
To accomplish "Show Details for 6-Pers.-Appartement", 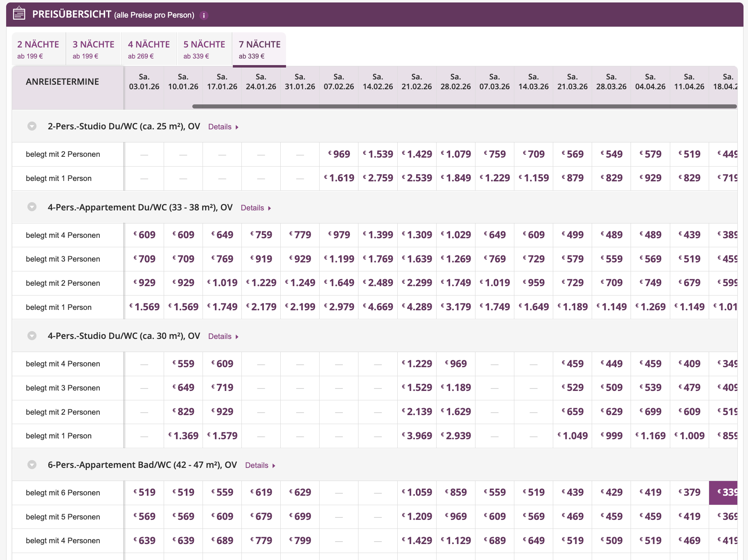I will pyautogui.click(x=260, y=465).
